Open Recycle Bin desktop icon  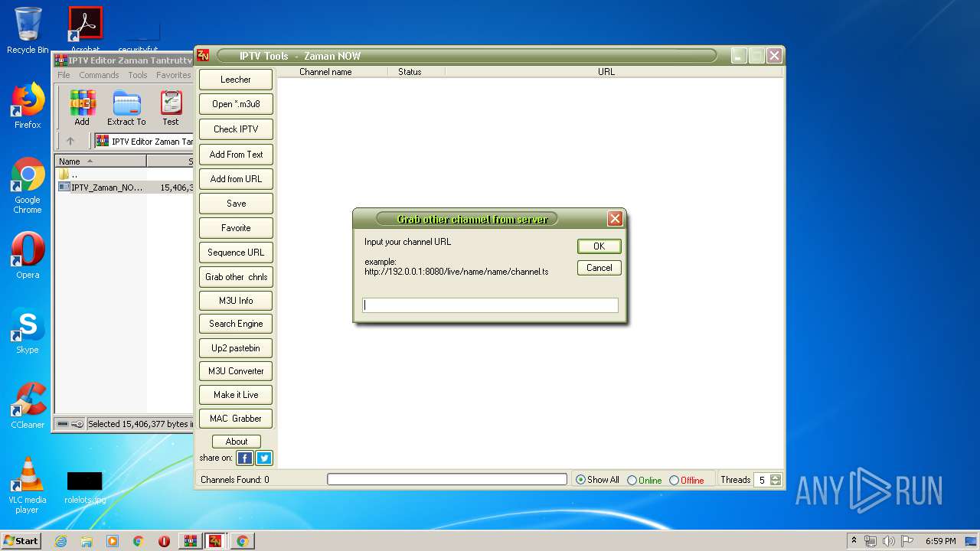[x=28, y=31]
